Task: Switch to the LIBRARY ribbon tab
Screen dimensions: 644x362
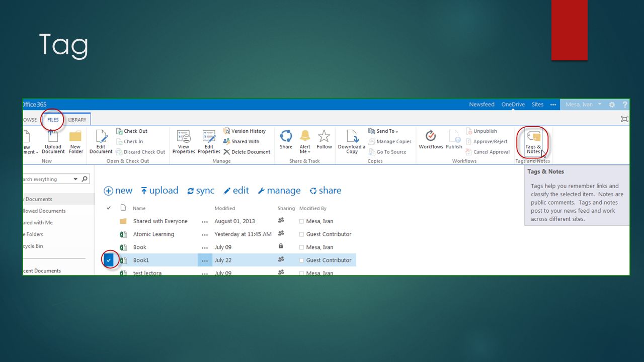Action: 77,120
